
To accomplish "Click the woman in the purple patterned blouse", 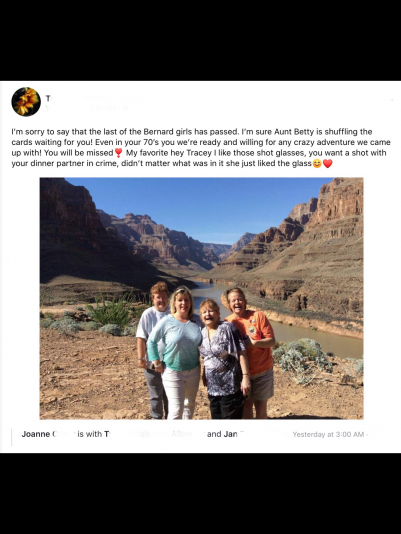I will point(223,359).
